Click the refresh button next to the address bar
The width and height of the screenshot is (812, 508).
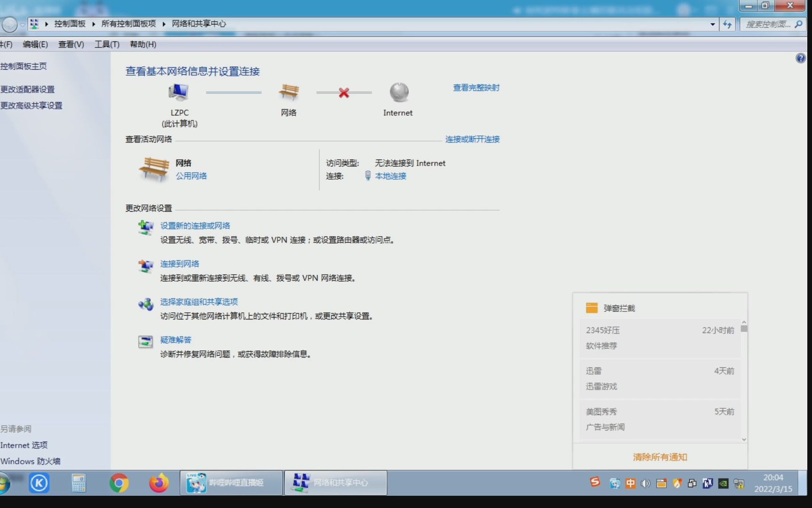(x=727, y=24)
